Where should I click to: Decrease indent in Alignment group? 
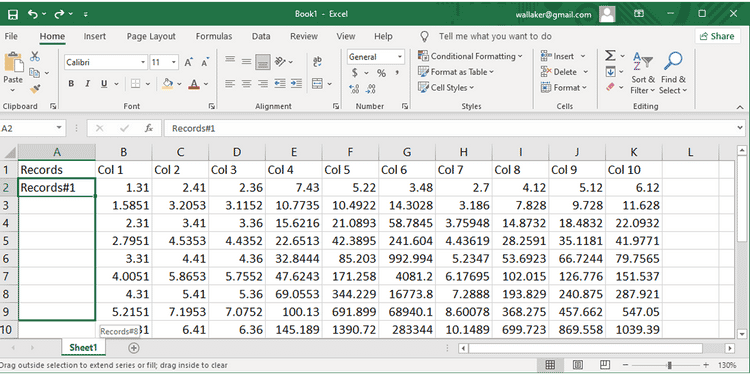coord(280,84)
